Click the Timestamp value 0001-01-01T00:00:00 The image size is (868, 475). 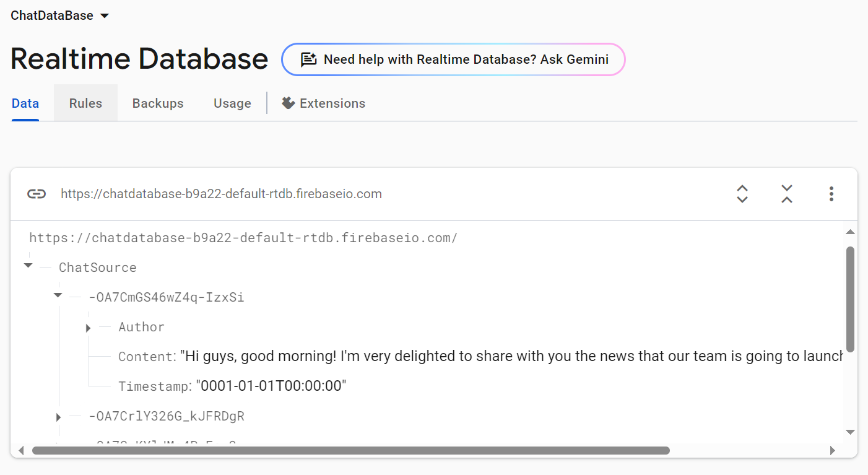tap(271, 386)
